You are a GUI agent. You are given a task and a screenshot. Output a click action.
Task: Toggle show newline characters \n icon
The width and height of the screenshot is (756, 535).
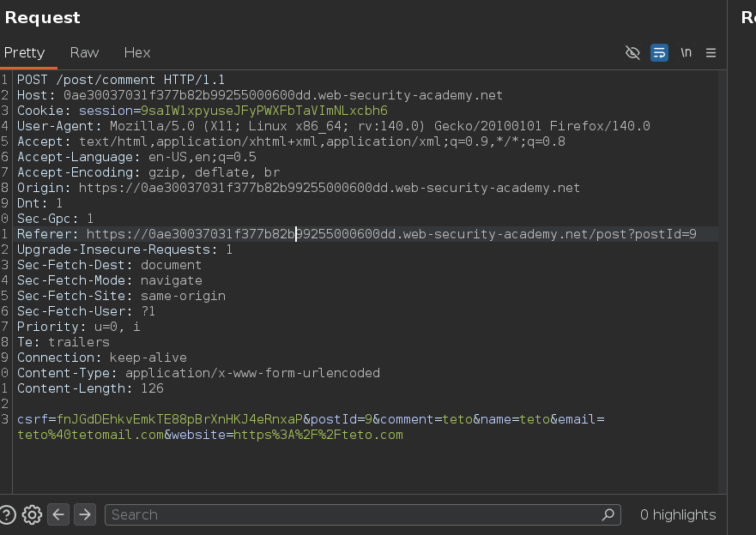pos(686,52)
